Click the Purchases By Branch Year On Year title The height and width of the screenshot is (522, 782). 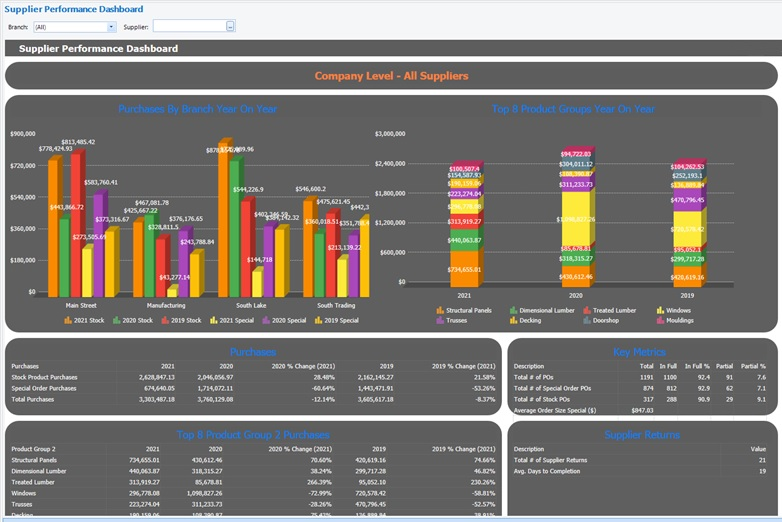pyautogui.click(x=197, y=109)
